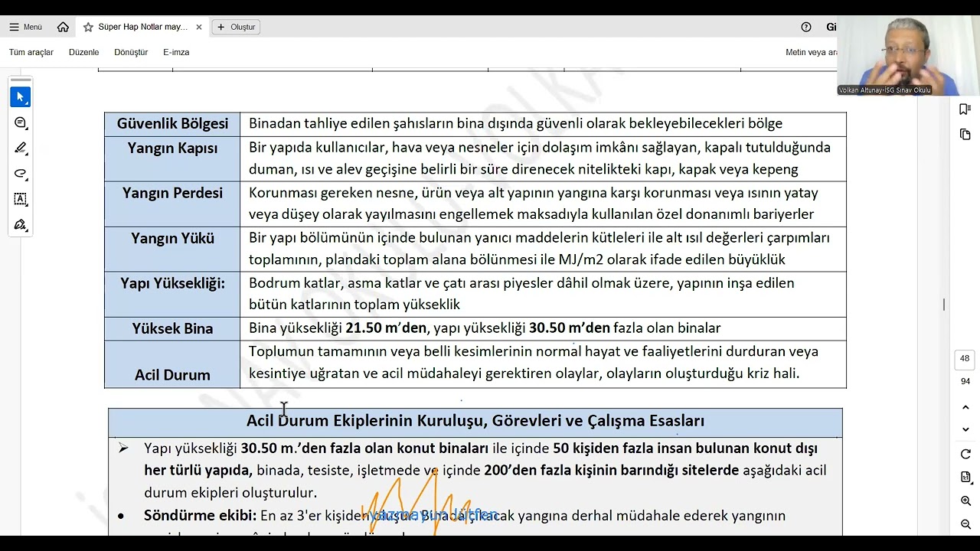Viewport: 980px width, 551px height.
Task: Open the hamburger Menü
Action: coord(25,27)
